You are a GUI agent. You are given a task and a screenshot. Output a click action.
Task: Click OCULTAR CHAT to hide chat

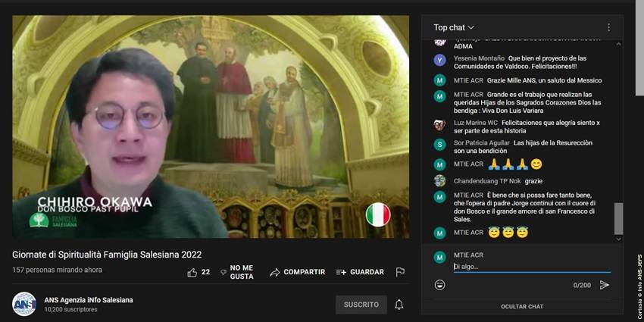click(522, 306)
